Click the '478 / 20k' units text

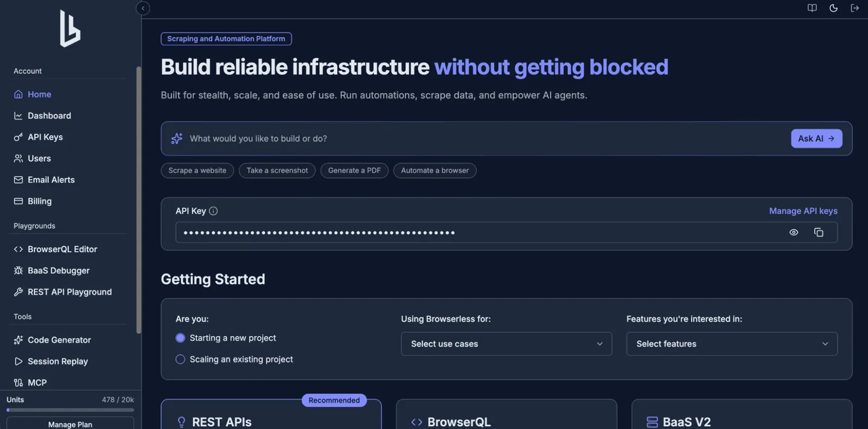pyautogui.click(x=118, y=400)
